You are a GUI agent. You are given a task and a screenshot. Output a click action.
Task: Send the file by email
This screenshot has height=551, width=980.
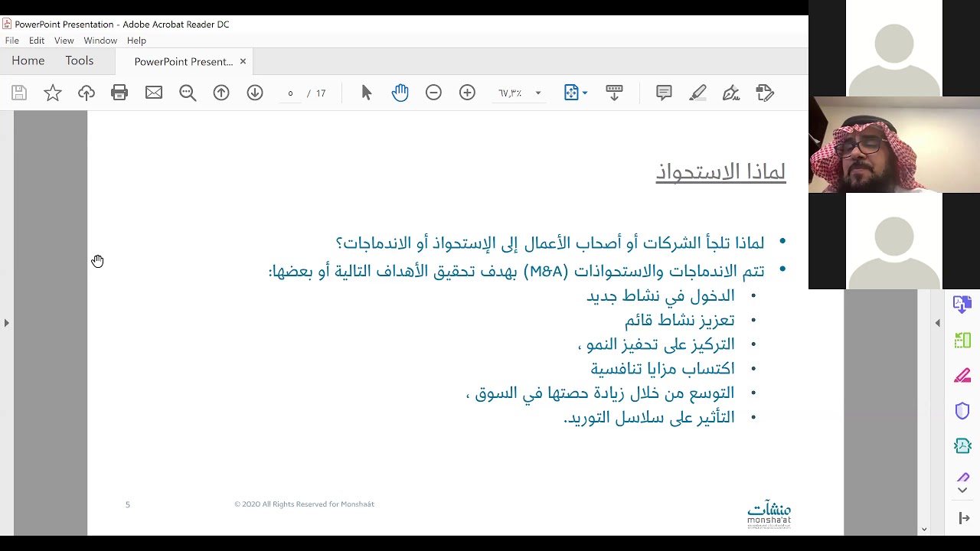(154, 93)
